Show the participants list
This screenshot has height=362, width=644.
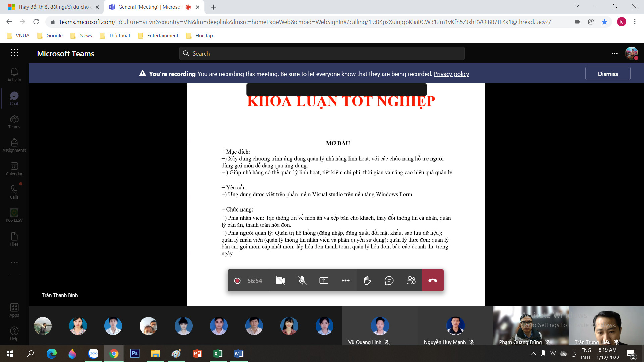point(411,281)
